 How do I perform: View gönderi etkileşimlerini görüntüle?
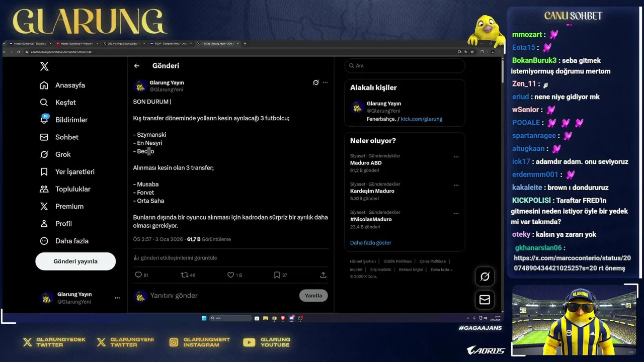pos(175,258)
